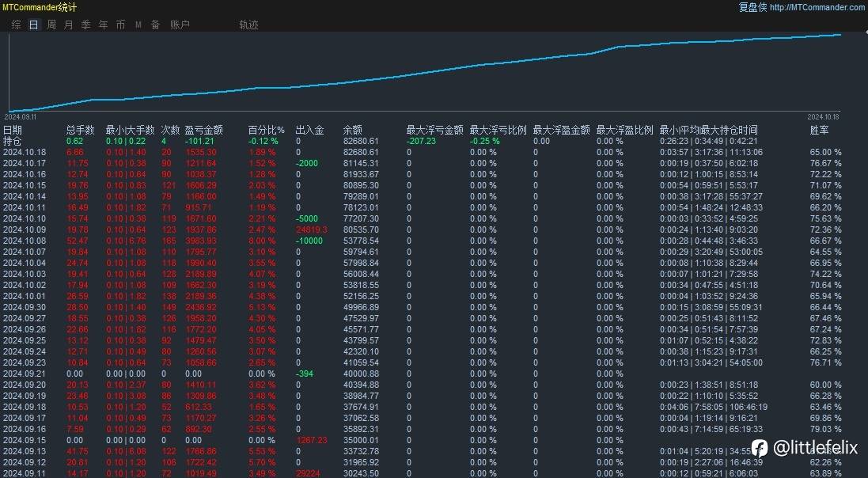Open the 备 tab
This screenshot has height=478, width=868.
pyautogui.click(x=156, y=25)
